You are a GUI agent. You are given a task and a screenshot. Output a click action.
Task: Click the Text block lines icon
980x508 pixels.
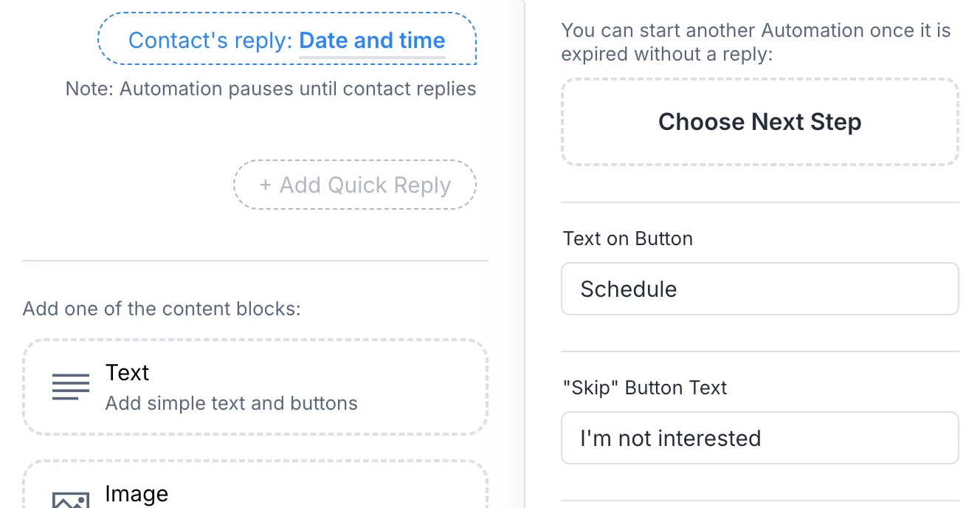click(x=71, y=387)
